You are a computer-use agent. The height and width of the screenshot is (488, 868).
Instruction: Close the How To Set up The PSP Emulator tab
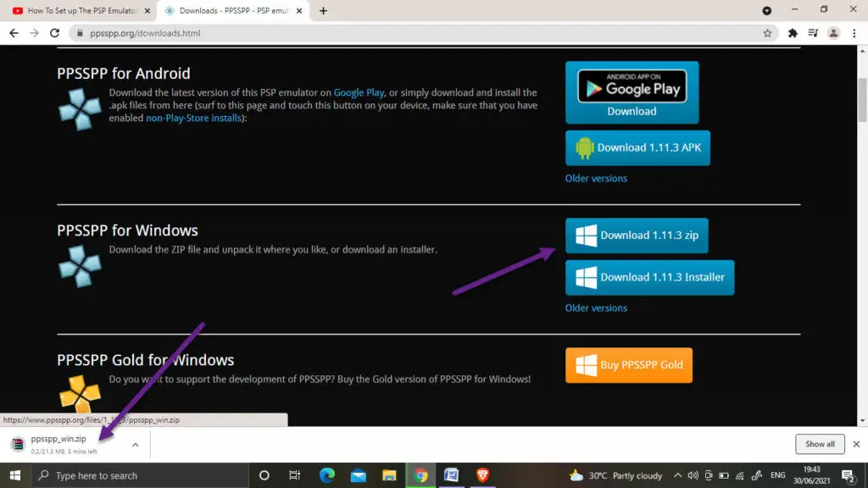(x=147, y=10)
